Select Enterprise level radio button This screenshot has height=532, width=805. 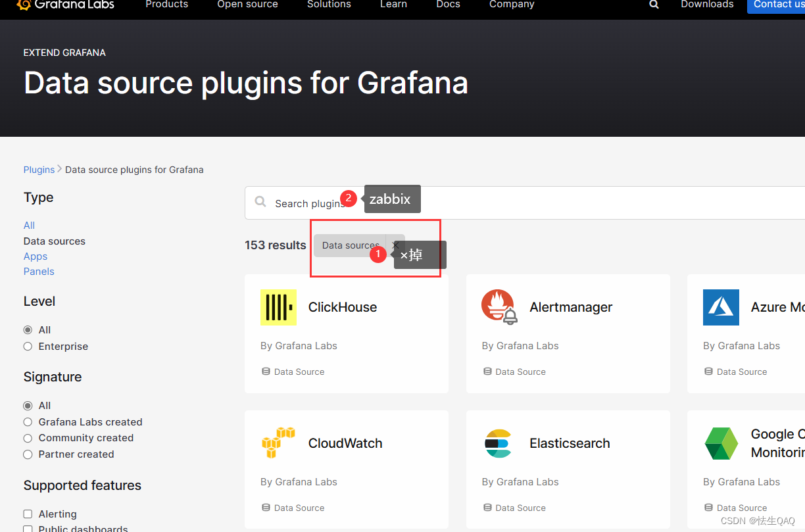(x=28, y=347)
